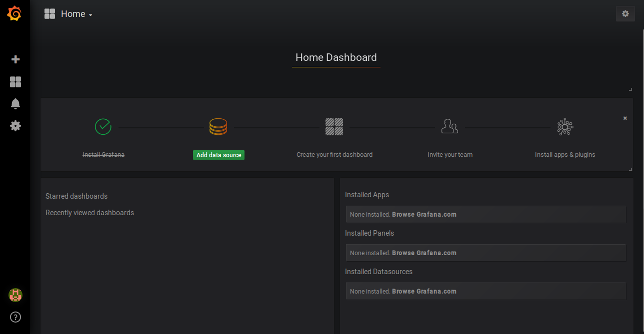Close the getting started panel

(x=625, y=118)
